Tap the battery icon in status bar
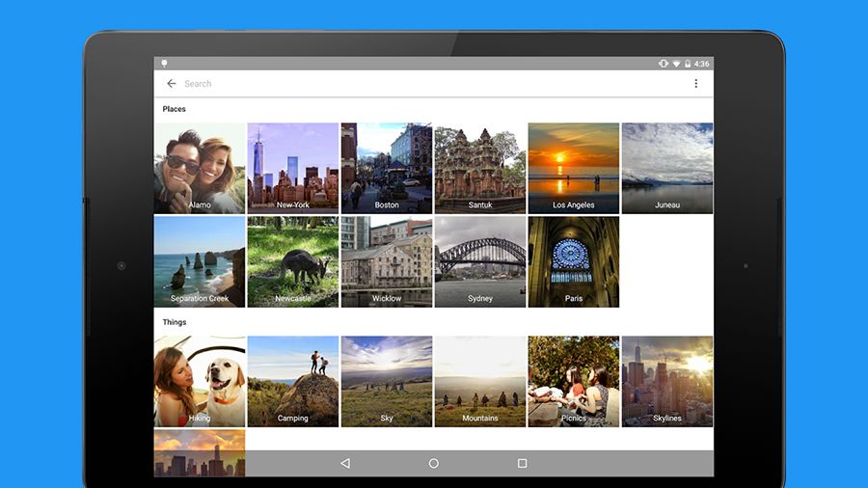Viewport: 868px width, 488px height. coord(688,64)
